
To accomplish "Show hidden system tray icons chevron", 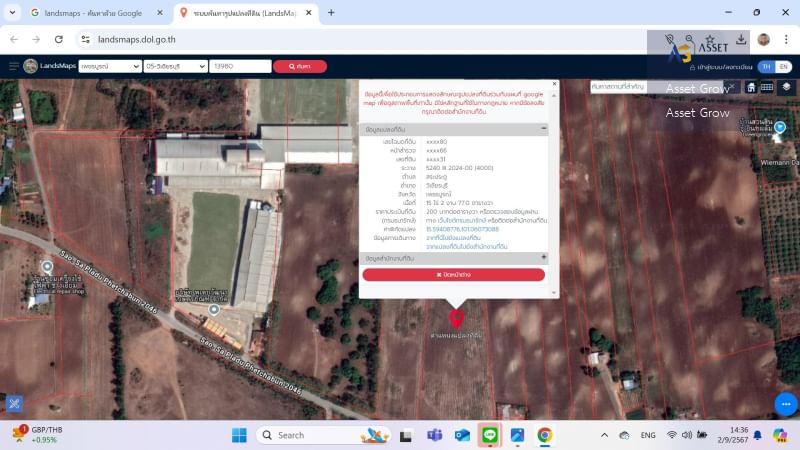I will tap(604, 435).
